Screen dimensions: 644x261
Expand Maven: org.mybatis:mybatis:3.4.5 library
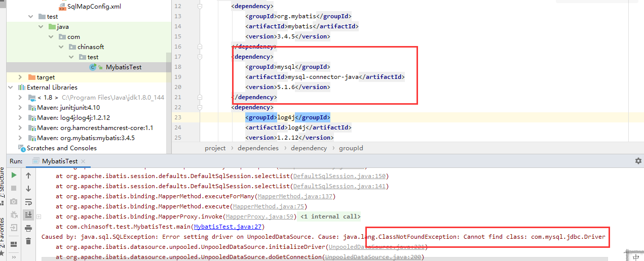(20, 138)
